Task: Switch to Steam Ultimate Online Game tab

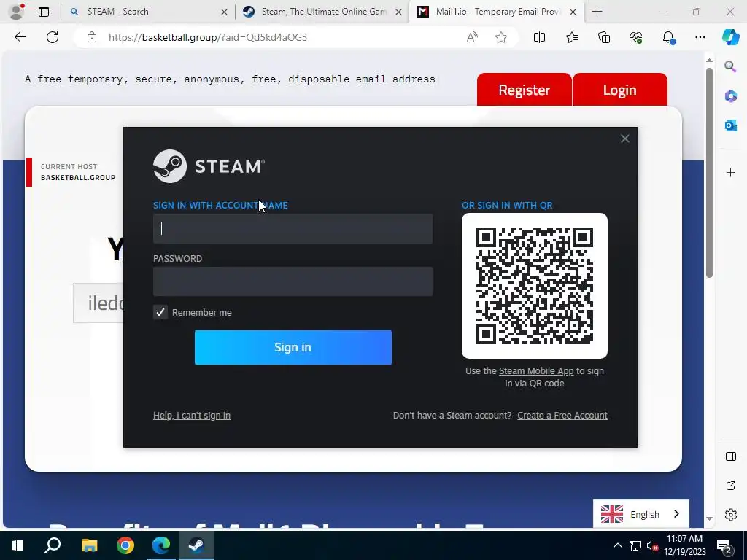Action: click(322, 12)
